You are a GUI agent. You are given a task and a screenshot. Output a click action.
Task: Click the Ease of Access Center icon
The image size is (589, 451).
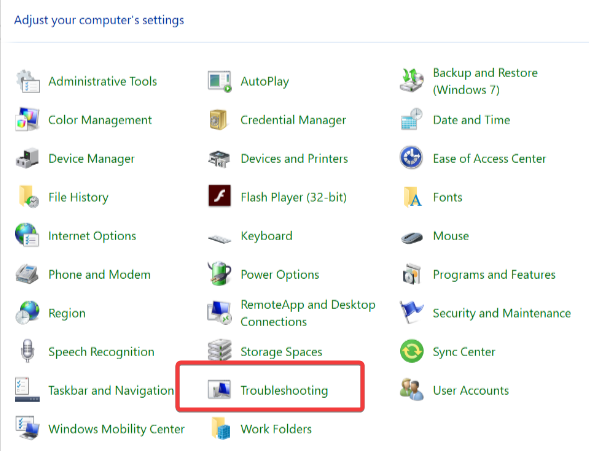411,157
